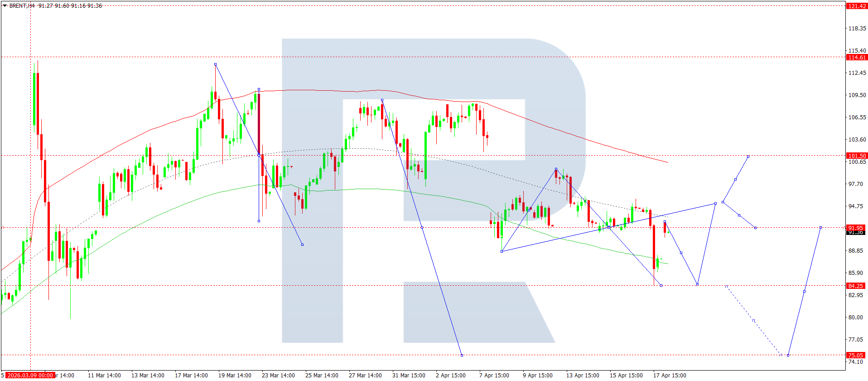Select the trend line anchor at the 19 March peak
This screenshot has width=868, height=381.
(x=215, y=64)
